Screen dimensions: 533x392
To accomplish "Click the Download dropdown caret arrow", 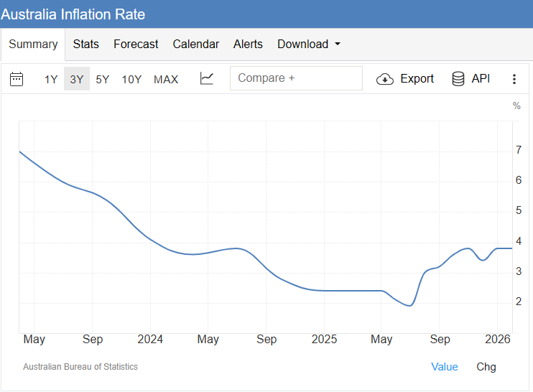I will tap(337, 45).
